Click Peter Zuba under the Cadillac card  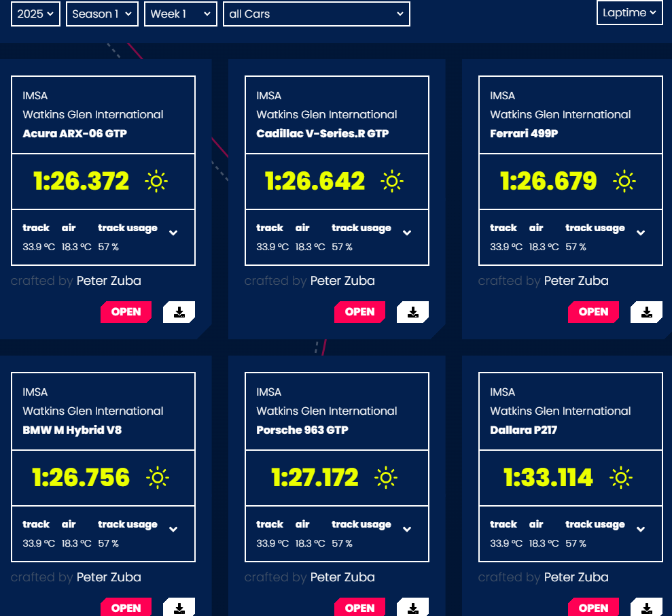(342, 281)
